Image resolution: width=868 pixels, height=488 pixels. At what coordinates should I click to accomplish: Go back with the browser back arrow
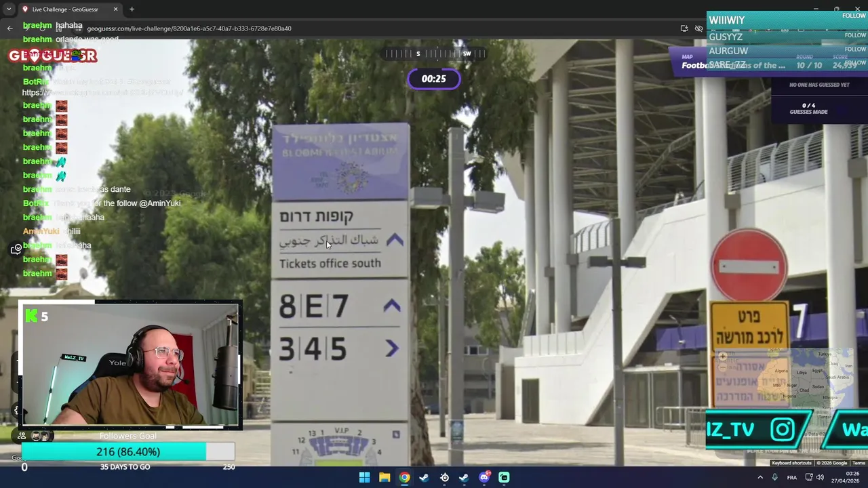[9, 28]
